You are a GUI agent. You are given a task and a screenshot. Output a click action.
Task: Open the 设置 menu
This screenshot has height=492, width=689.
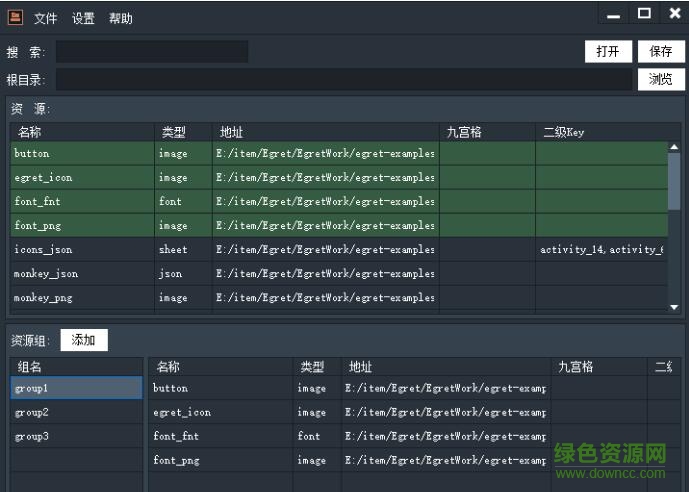pos(83,19)
